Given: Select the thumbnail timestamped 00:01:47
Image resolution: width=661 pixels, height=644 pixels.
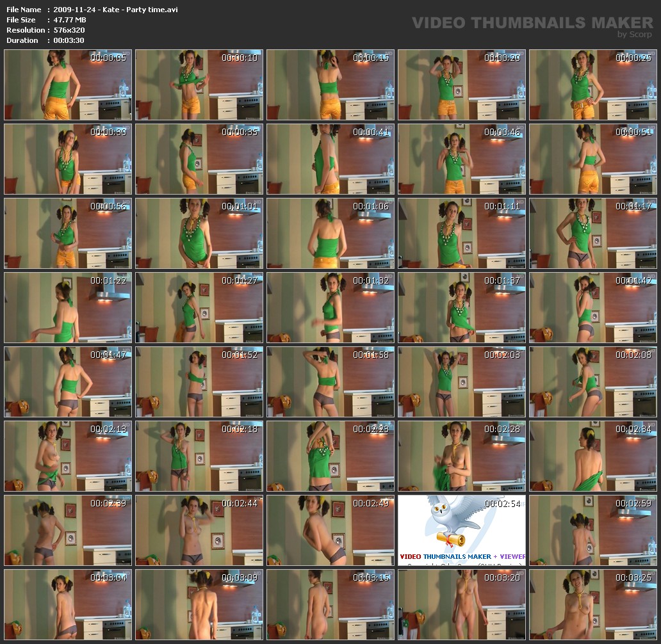Looking at the screenshot, I should (x=68, y=382).
